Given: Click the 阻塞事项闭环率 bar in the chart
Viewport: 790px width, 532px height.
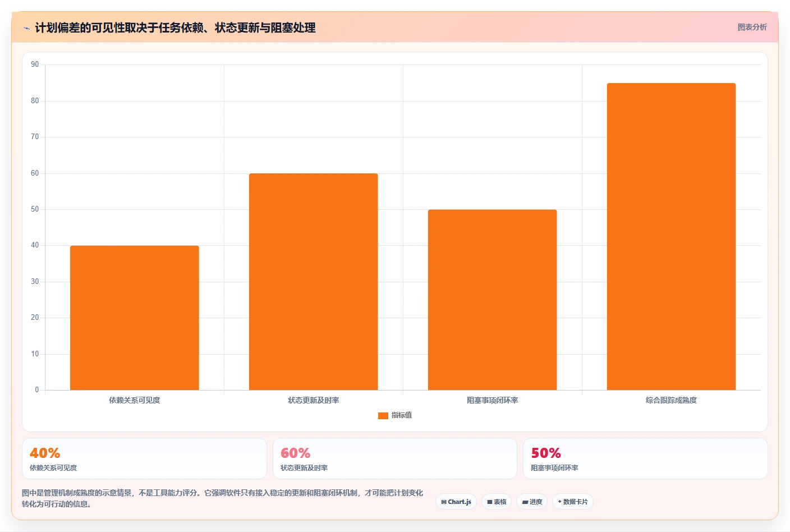Looking at the screenshot, I should click(x=493, y=300).
